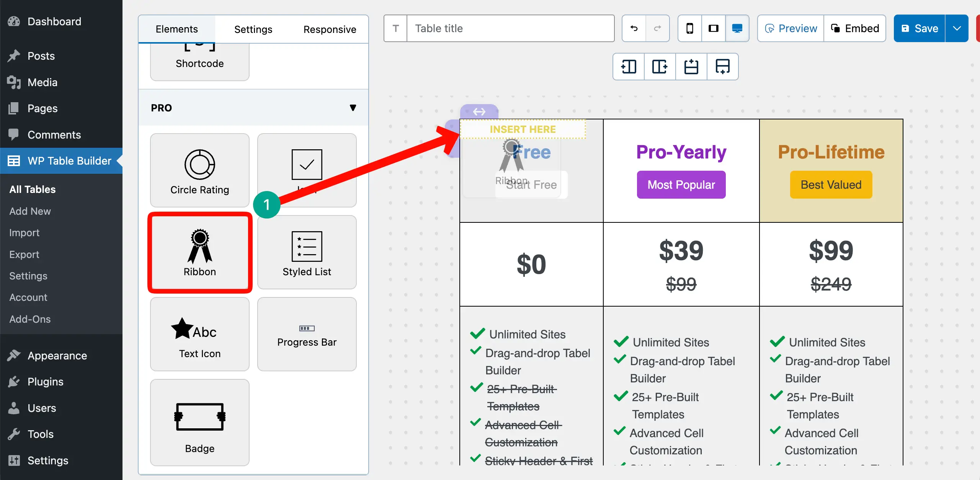
Task: Select the Styled List element
Action: [x=307, y=252]
